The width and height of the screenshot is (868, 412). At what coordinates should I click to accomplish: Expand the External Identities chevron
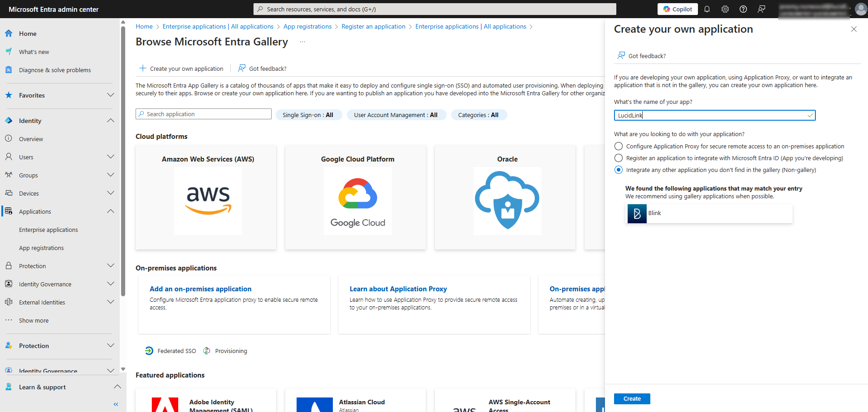coord(111,302)
